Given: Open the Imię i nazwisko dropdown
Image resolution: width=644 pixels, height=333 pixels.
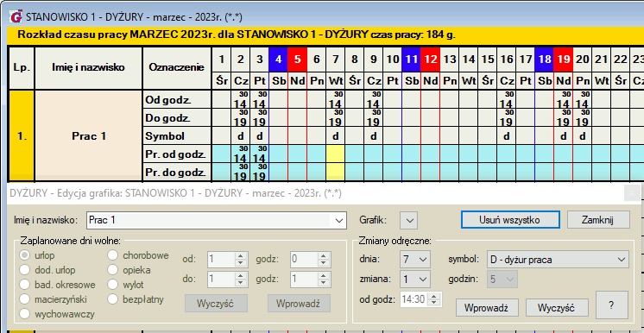Looking at the screenshot, I should (217, 220).
